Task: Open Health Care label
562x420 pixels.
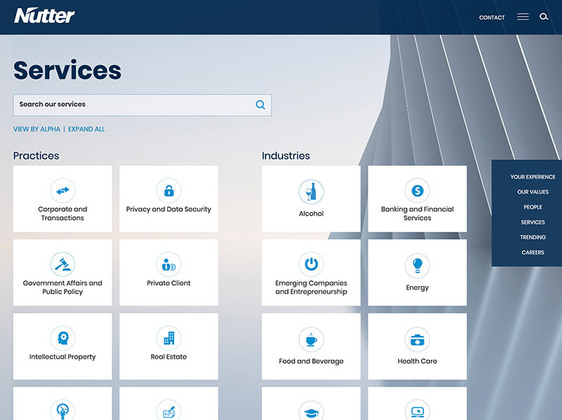Action: point(417,361)
